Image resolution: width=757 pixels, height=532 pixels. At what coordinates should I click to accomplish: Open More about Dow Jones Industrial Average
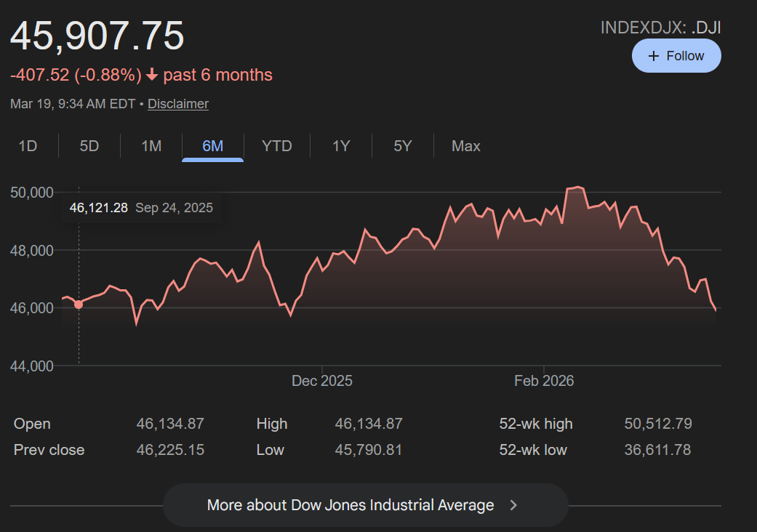pos(366,505)
